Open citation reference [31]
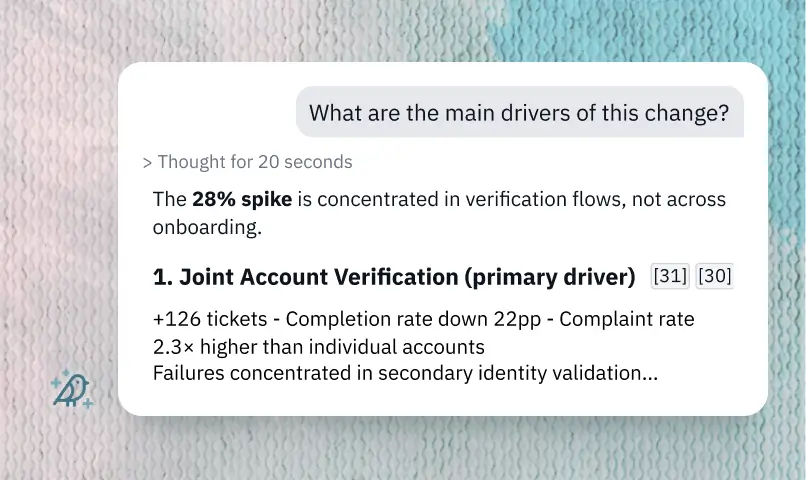The image size is (806, 480). click(x=670, y=276)
